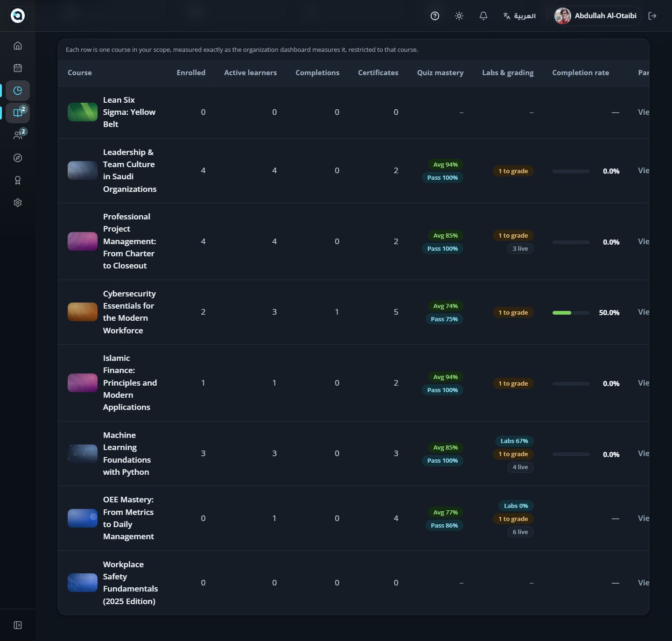Screen dimensions: 672x641
Task: Click the Cybersecurity completion rate progress bar
Action: pos(571,313)
